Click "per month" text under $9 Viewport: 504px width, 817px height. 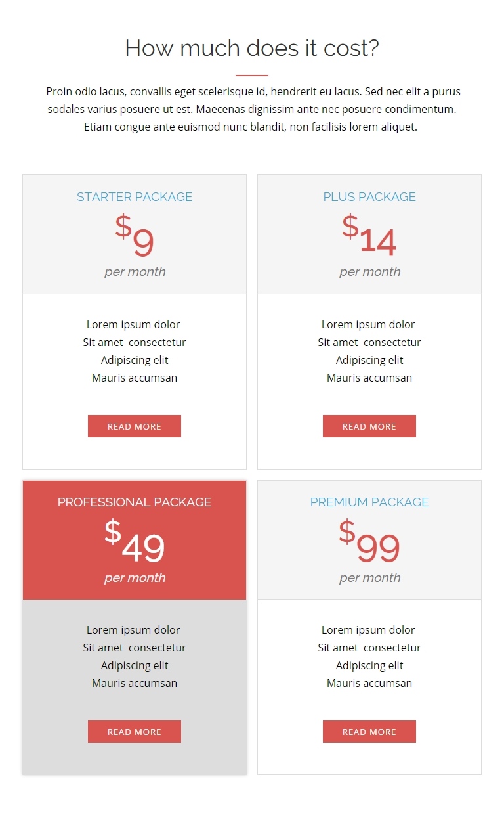135,271
